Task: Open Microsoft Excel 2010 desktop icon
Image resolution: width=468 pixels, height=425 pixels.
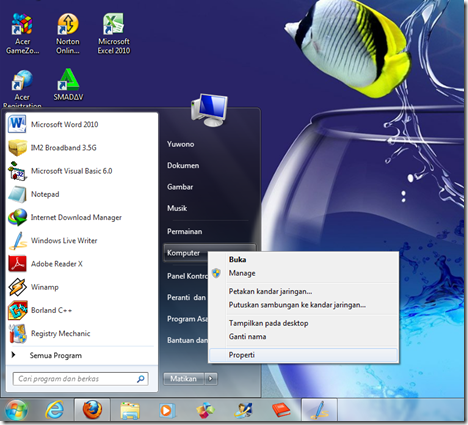Action: click(114, 33)
